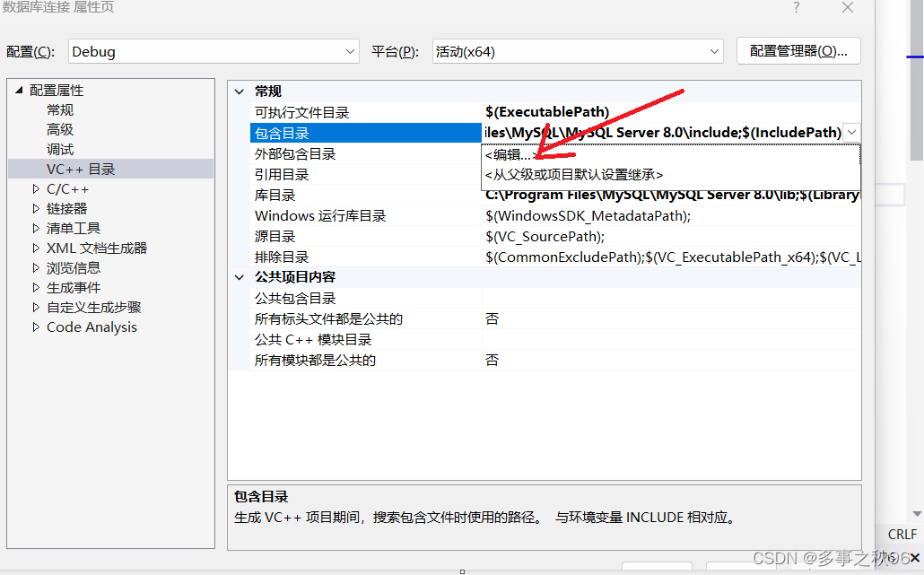Collapse the 公共项目内容 section chevron

click(240, 277)
